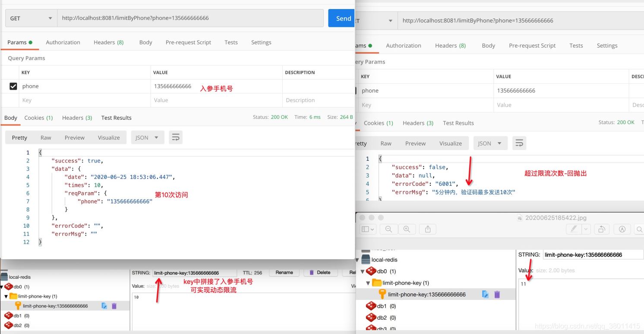The width and height of the screenshot is (644, 334).
Task: View Cookies (1) response tab in left Postman
Action: pyautogui.click(x=38, y=118)
